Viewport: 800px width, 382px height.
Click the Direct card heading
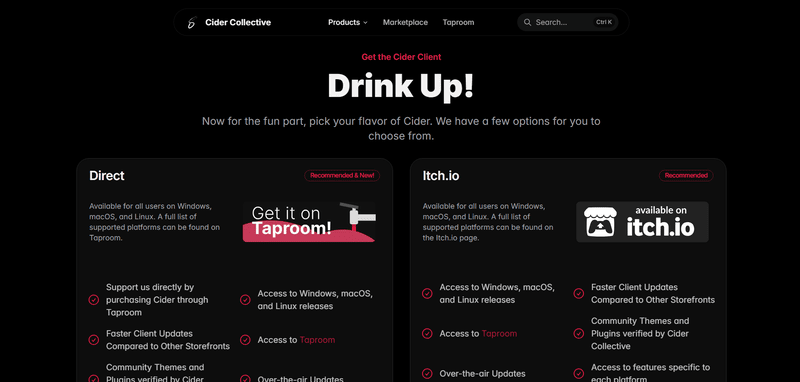coord(107,175)
